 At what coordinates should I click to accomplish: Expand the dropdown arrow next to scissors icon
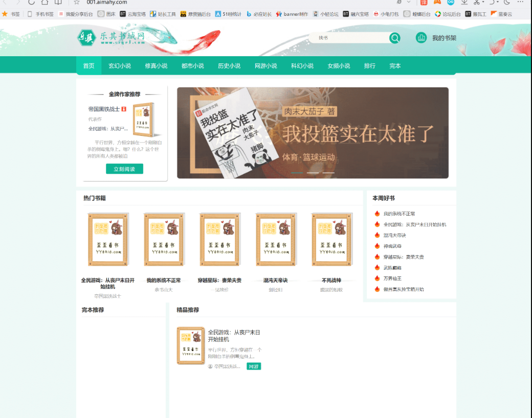click(x=483, y=3)
